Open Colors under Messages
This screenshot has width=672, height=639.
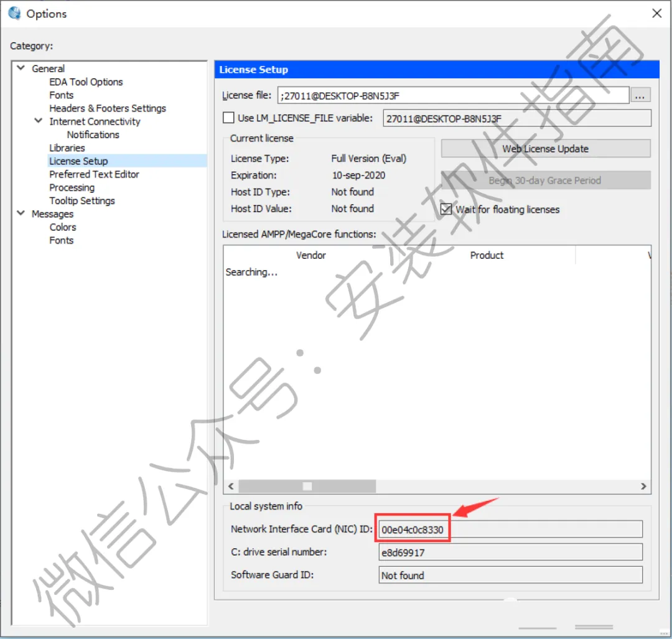63,227
